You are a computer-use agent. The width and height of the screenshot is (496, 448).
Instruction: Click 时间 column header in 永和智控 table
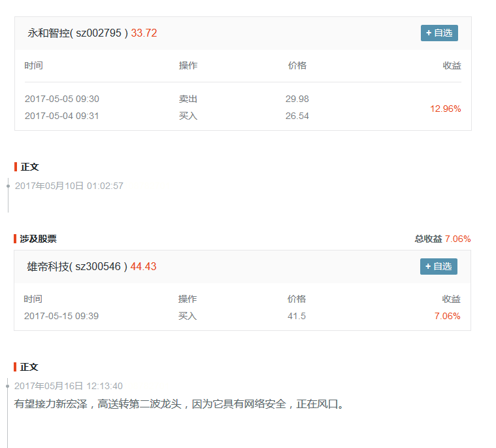tap(33, 65)
